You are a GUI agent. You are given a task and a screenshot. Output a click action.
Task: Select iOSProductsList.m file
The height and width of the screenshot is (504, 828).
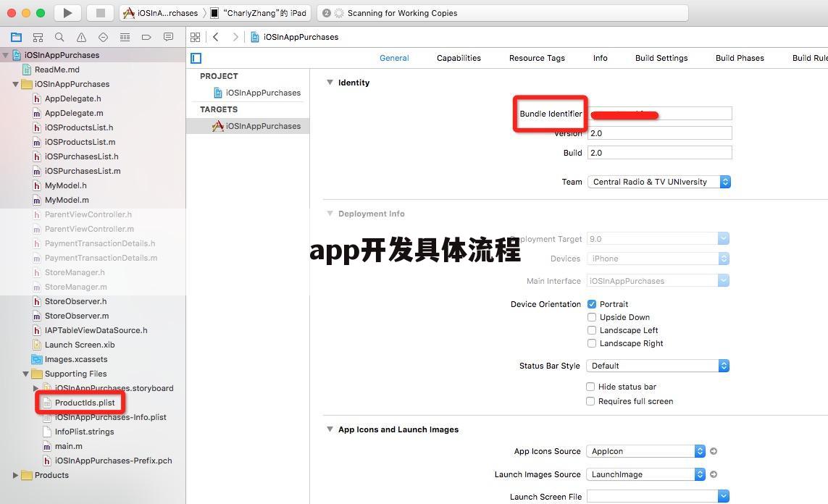pyautogui.click(x=80, y=142)
